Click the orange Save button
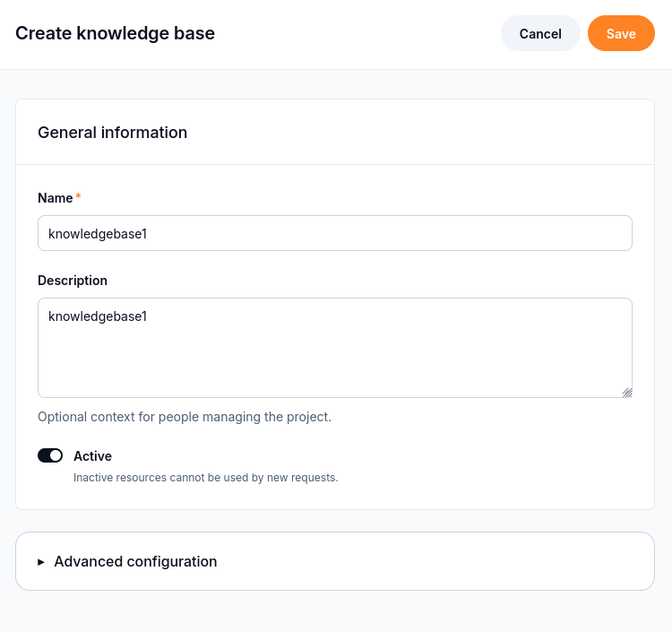Image resolution: width=672 pixels, height=632 pixels. click(621, 33)
